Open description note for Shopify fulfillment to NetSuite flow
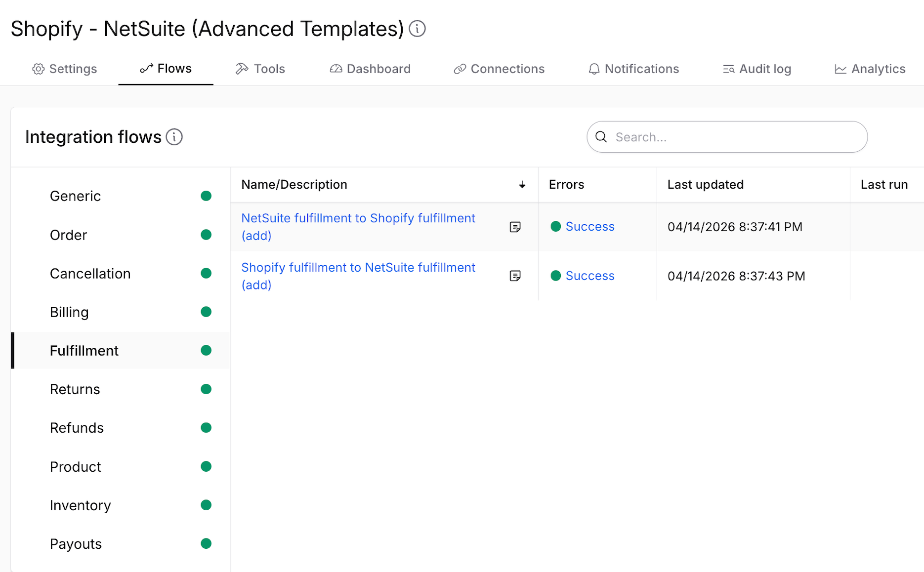924x572 pixels. tap(515, 276)
